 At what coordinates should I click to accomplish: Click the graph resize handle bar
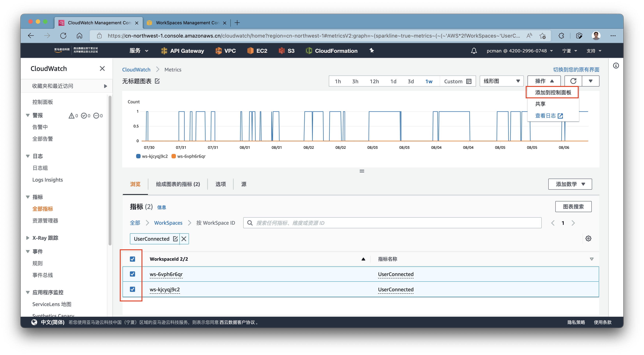tap(362, 171)
